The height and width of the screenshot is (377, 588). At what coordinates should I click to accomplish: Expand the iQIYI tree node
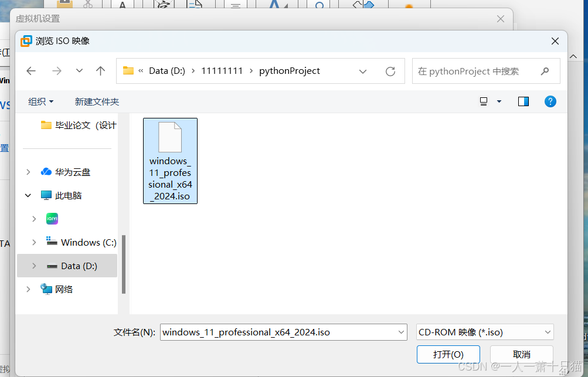tap(34, 219)
